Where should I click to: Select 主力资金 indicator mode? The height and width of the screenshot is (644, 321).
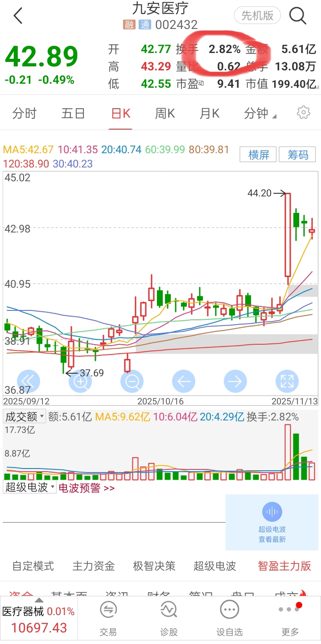click(x=94, y=566)
